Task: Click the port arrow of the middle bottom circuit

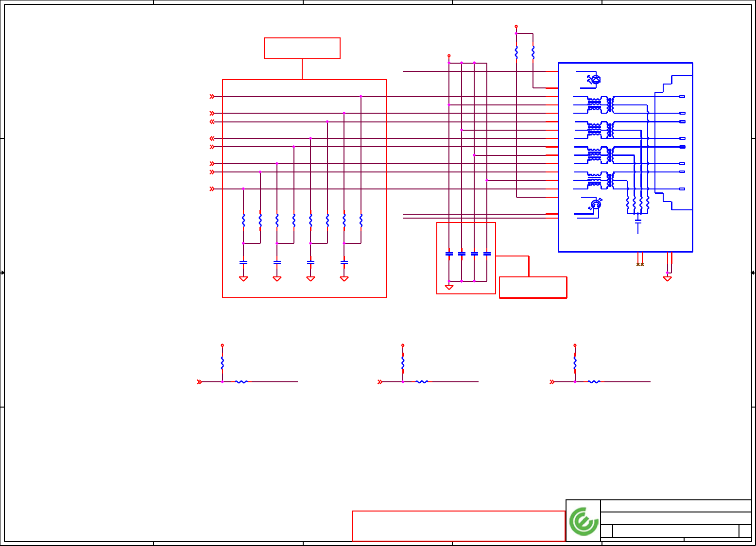Action: point(379,382)
